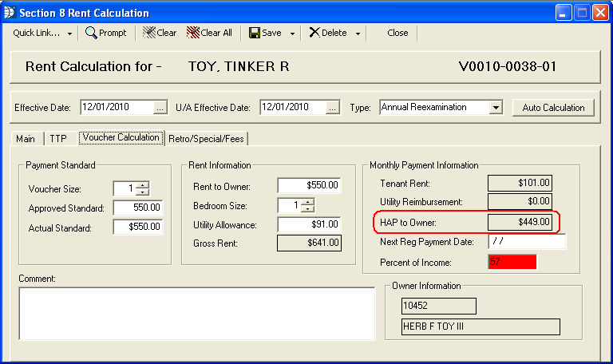Increase the Voucher Size spinner
The width and height of the screenshot is (613, 364).
(x=143, y=185)
